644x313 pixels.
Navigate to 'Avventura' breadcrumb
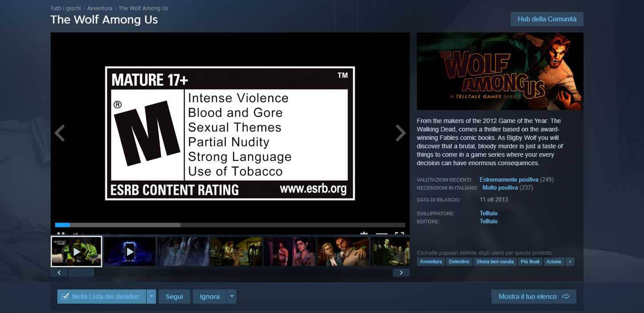[100, 8]
